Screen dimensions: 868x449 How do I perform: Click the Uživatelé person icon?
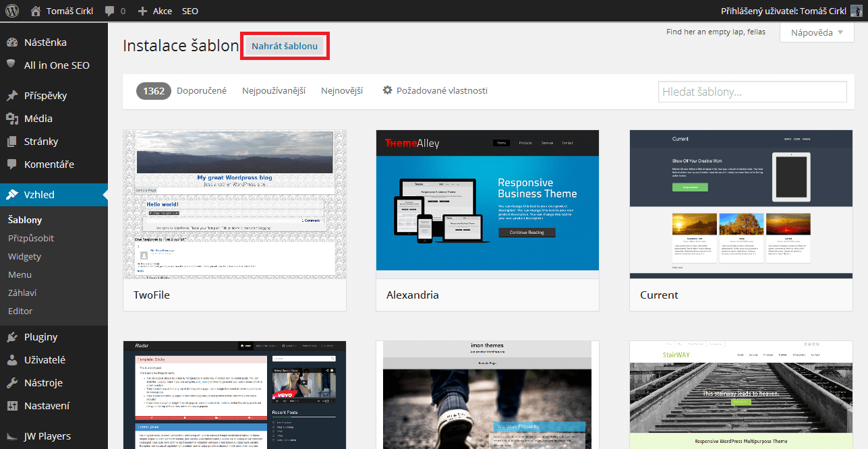[x=11, y=360]
